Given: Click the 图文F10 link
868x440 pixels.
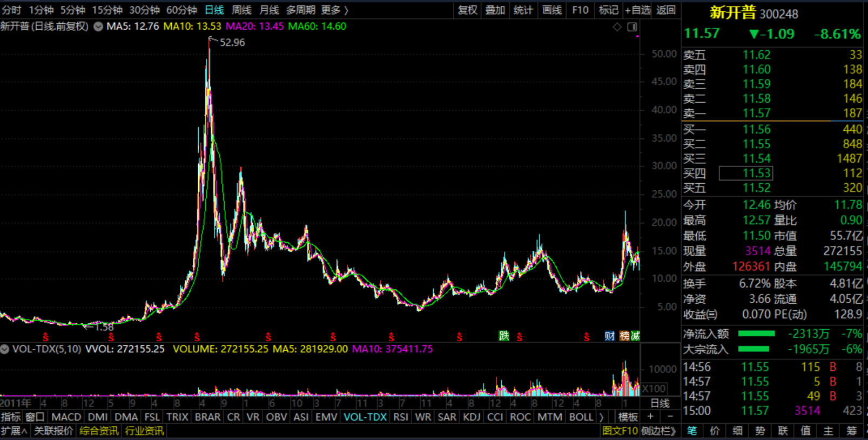Looking at the screenshot, I should point(620,431).
